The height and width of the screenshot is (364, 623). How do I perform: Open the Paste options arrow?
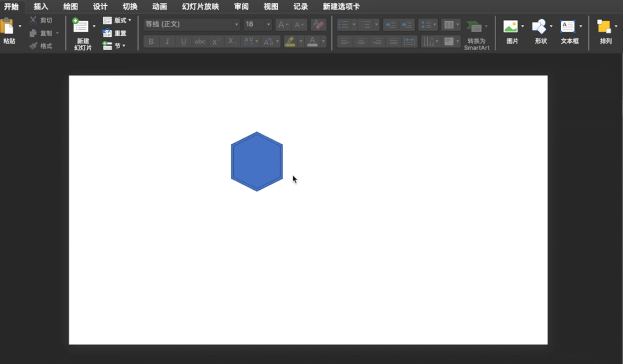pos(20,27)
